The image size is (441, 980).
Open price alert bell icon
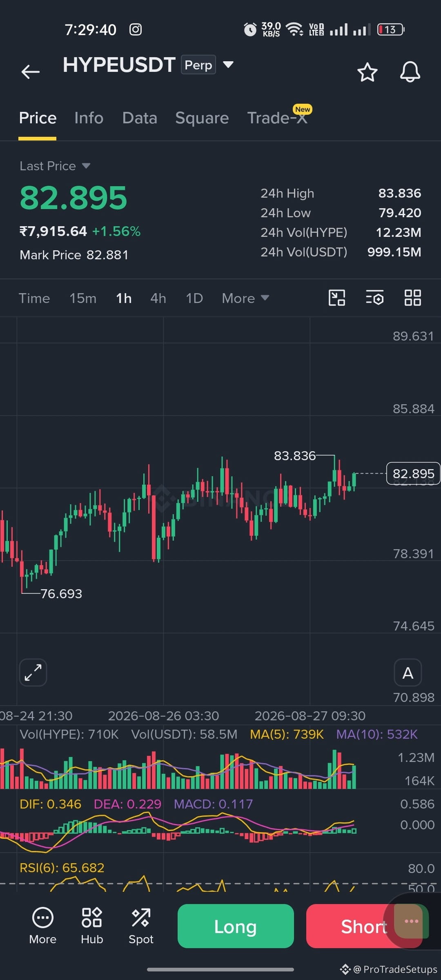pos(410,72)
